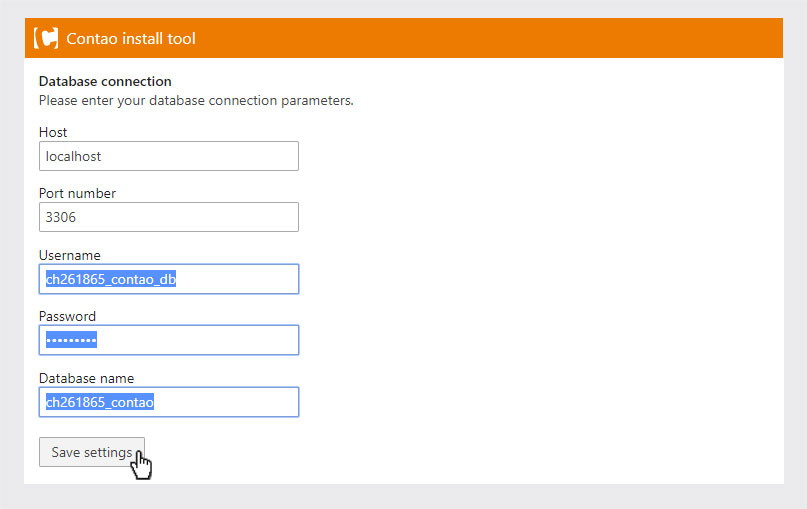
Task: Click the Port number label
Action: coord(77,194)
